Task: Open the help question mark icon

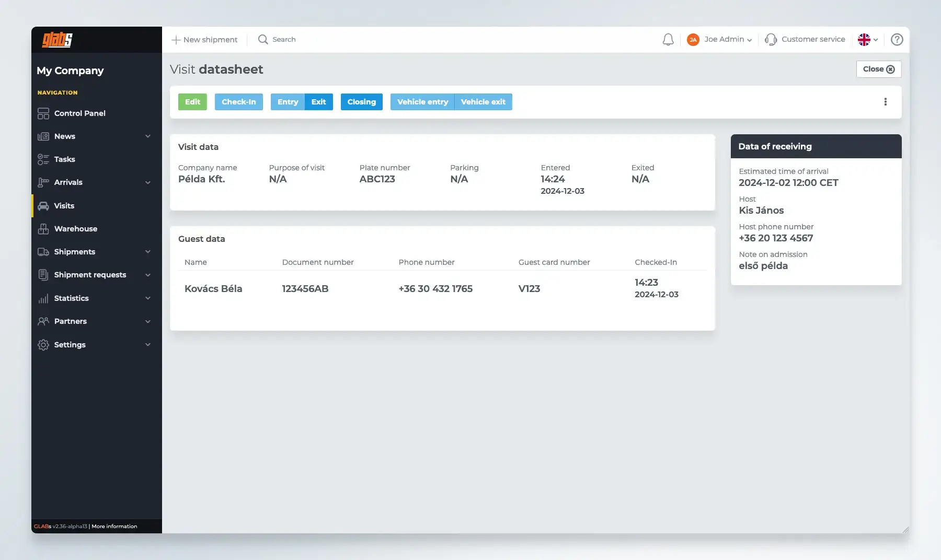Action: pyautogui.click(x=897, y=40)
